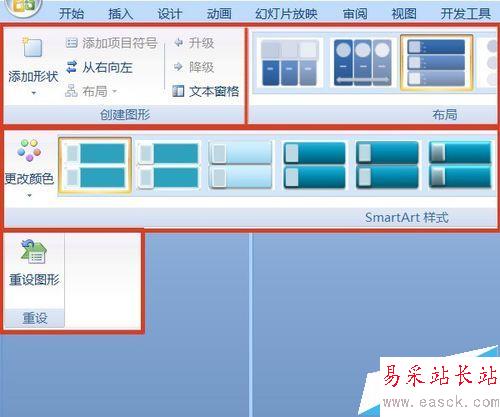This screenshot has height=417, width=500.
Task: Click the 升级 promote arrow
Action: point(179,43)
